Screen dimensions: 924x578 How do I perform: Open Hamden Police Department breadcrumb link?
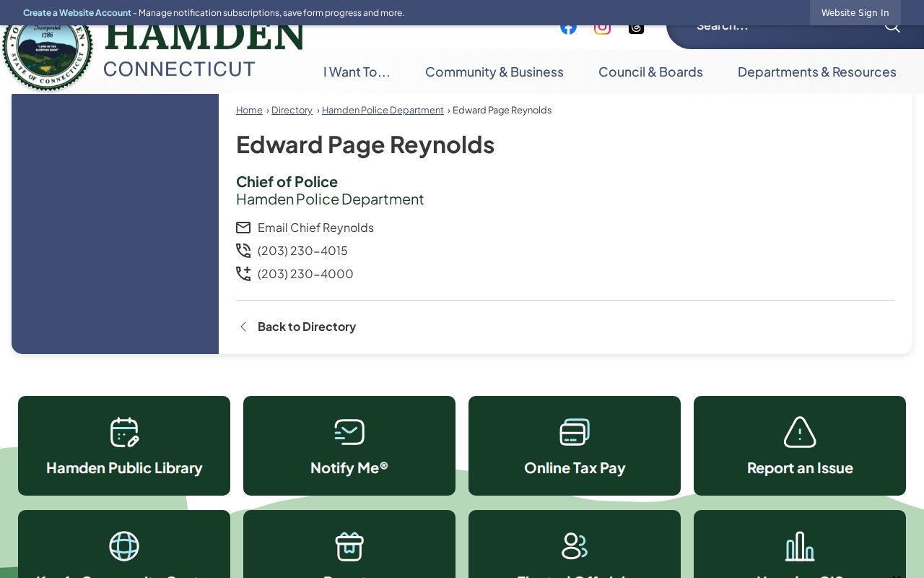(x=383, y=110)
